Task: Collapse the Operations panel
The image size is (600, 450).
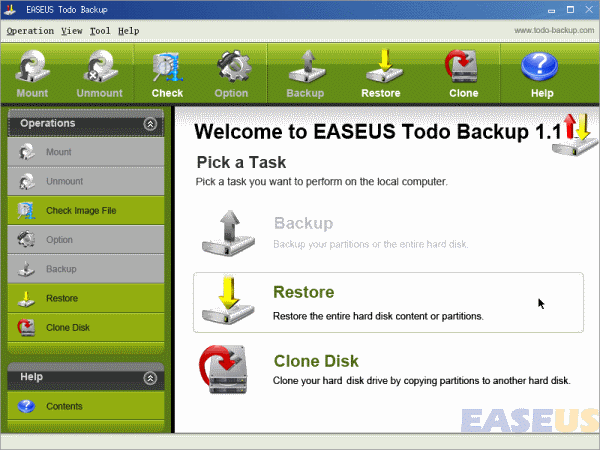Action: pyautogui.click(x=150, y=124)
